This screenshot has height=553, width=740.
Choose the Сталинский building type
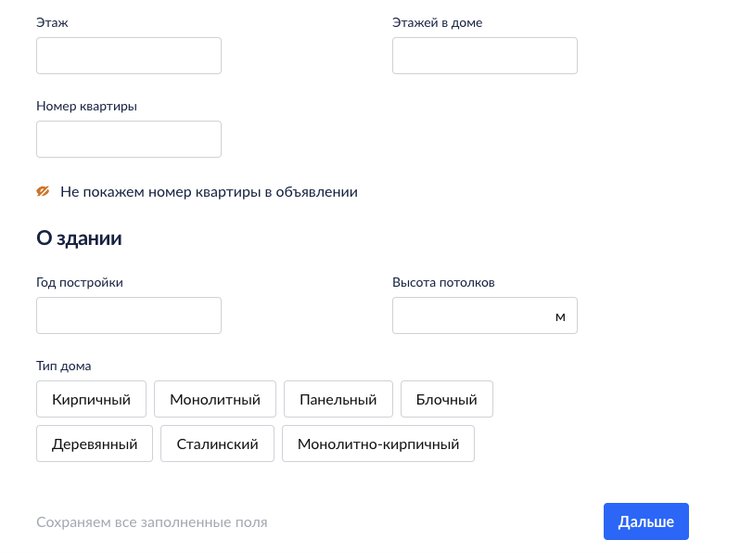coord(217,444)
